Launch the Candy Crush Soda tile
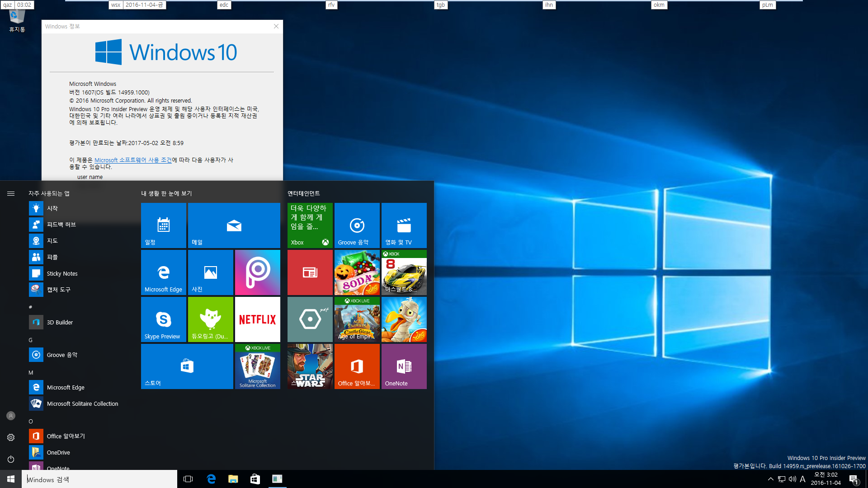The image size is (868, 488). point(357,272)
